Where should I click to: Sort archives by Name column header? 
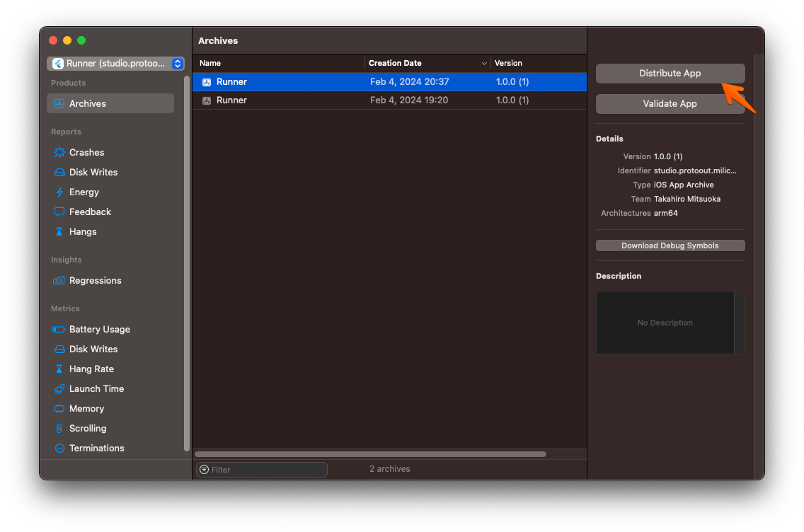(x=278, y=63)
